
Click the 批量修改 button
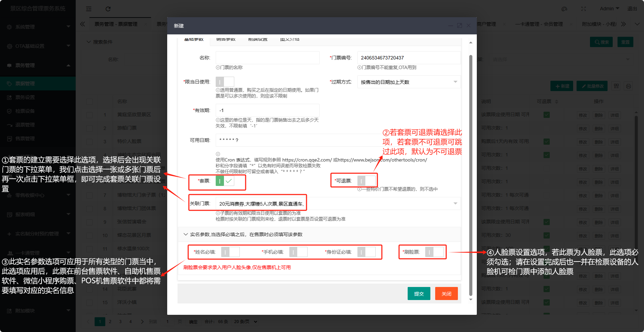592,86
